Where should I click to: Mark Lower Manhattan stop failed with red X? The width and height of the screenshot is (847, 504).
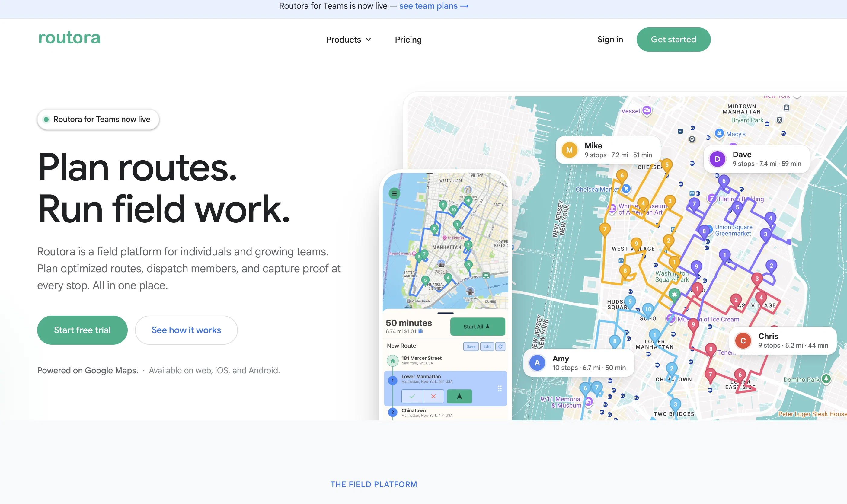click(433, 396)
